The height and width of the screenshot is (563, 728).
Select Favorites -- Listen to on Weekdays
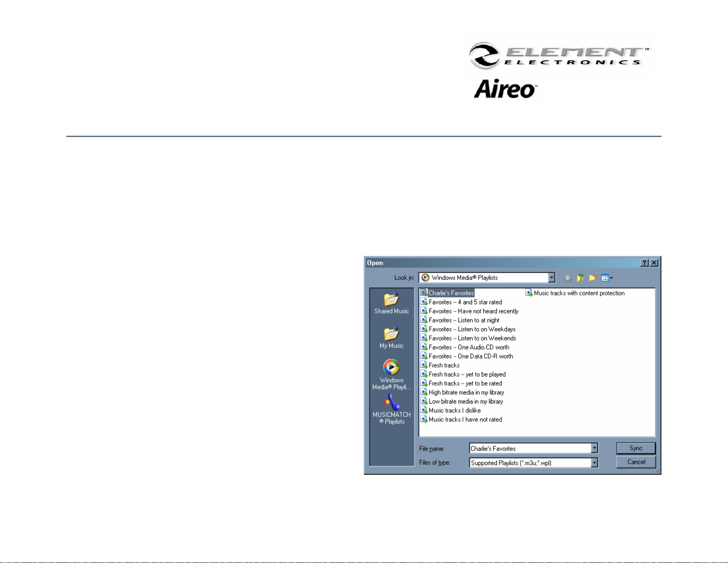[468, 329]
